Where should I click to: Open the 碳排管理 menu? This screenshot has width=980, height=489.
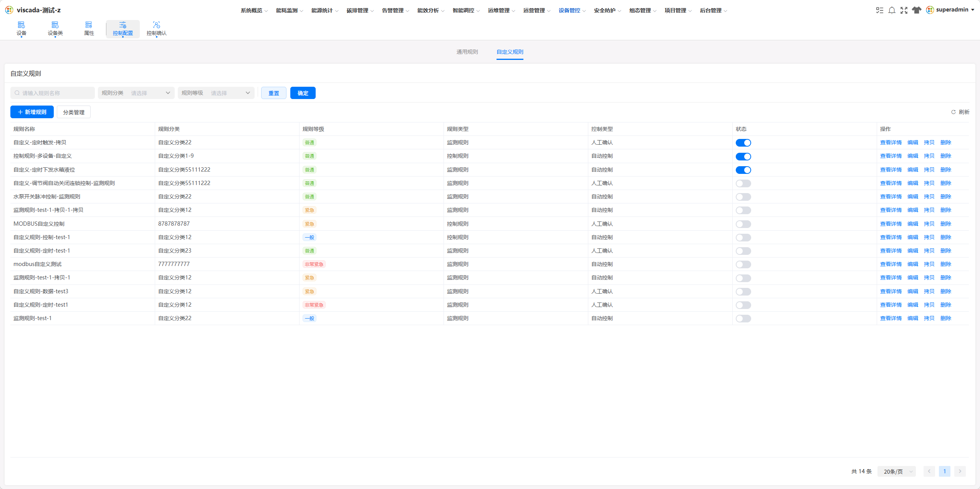[x=360, y=10]
